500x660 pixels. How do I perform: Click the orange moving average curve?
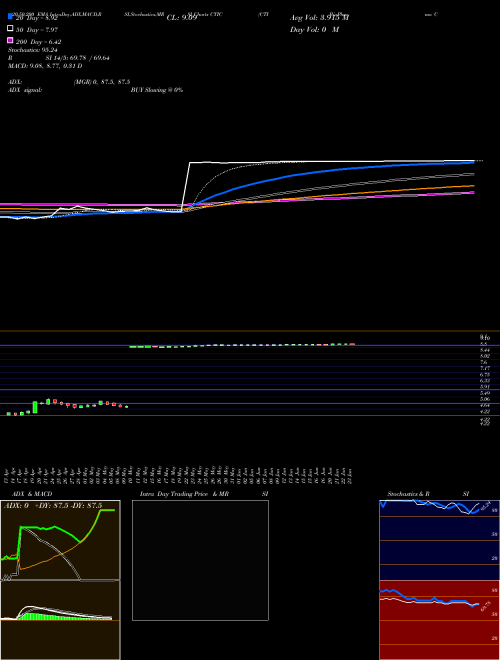tap(337, 195)
